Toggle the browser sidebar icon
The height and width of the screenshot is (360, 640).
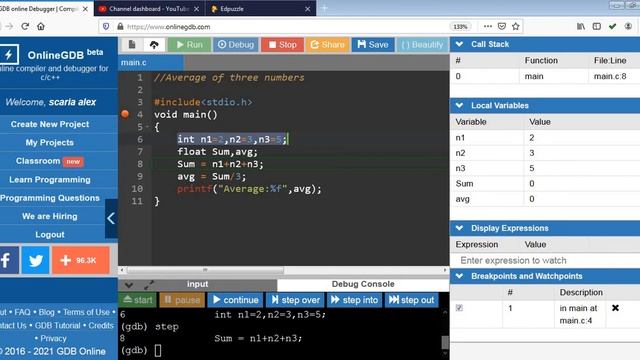click(596, 26)
